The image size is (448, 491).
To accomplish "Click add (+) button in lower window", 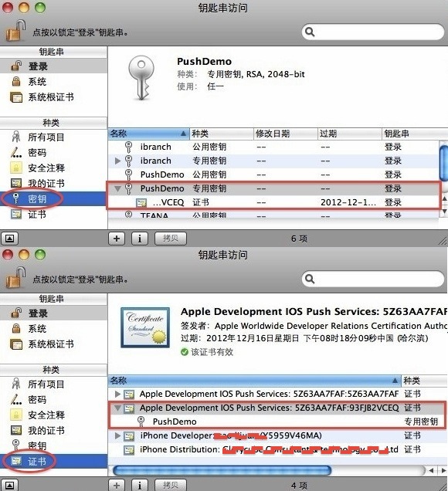I will 117,485.
